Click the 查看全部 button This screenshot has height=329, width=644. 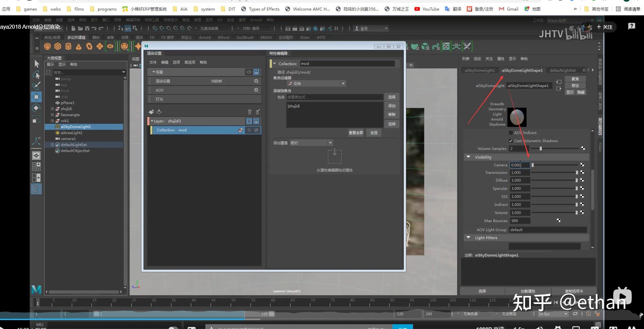point(356,133)
